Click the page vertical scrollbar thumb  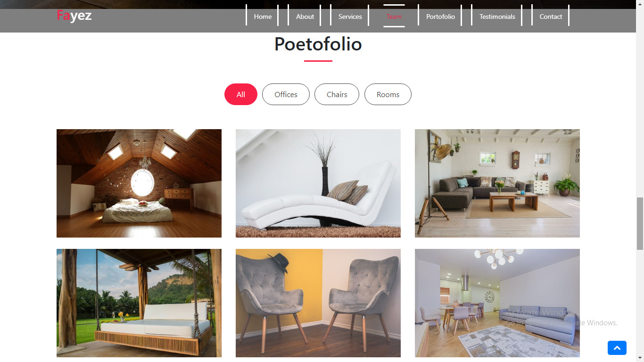[640, 224]
